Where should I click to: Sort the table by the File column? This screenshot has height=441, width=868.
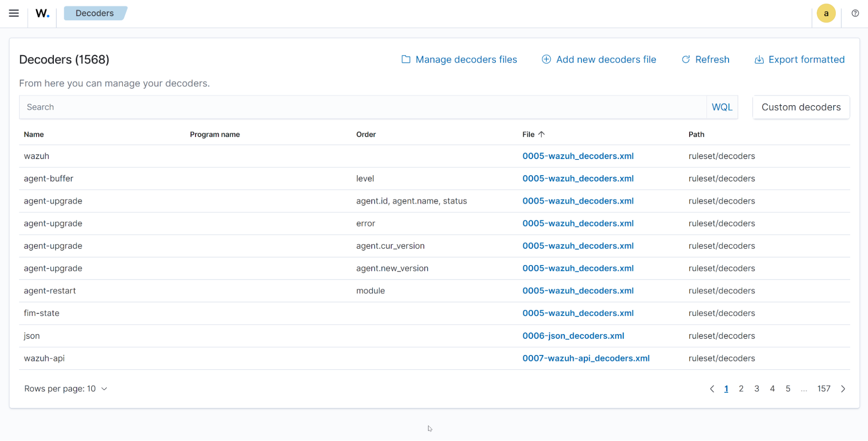click(533, 134)
